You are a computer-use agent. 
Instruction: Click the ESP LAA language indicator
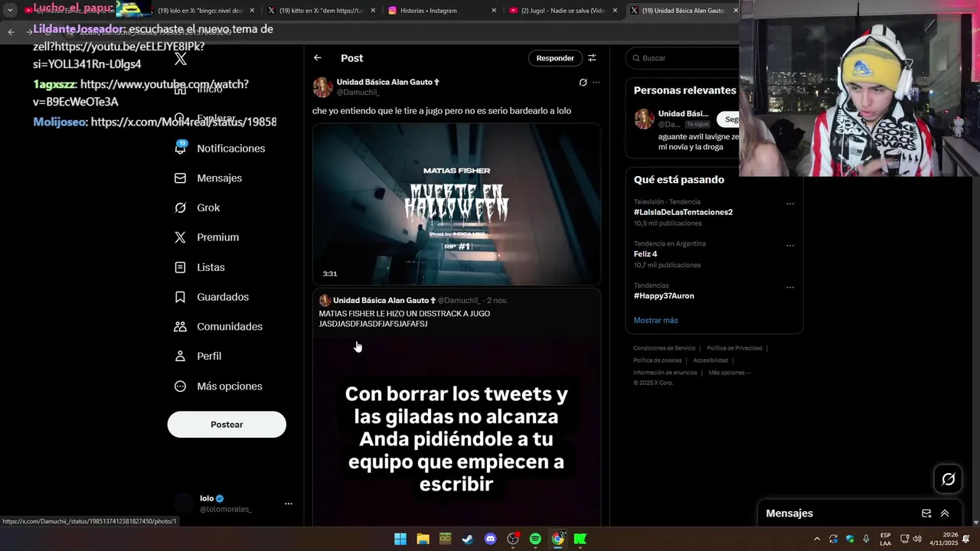coord(885,539)
